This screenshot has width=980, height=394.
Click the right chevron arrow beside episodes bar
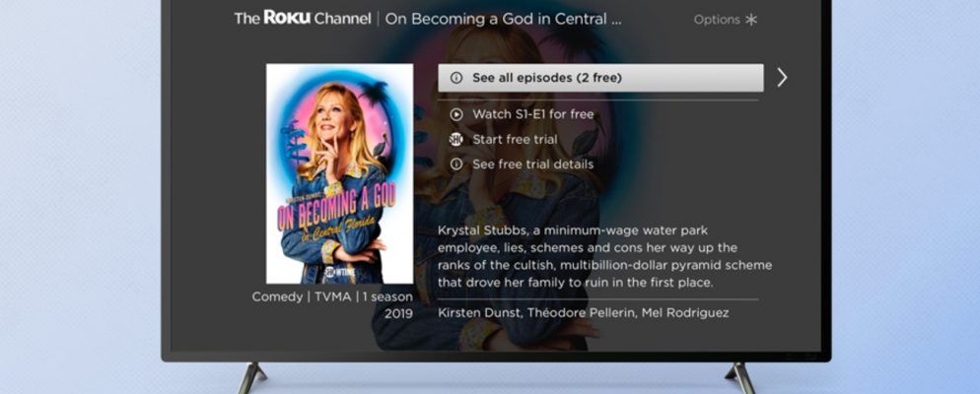click(782, 78)
